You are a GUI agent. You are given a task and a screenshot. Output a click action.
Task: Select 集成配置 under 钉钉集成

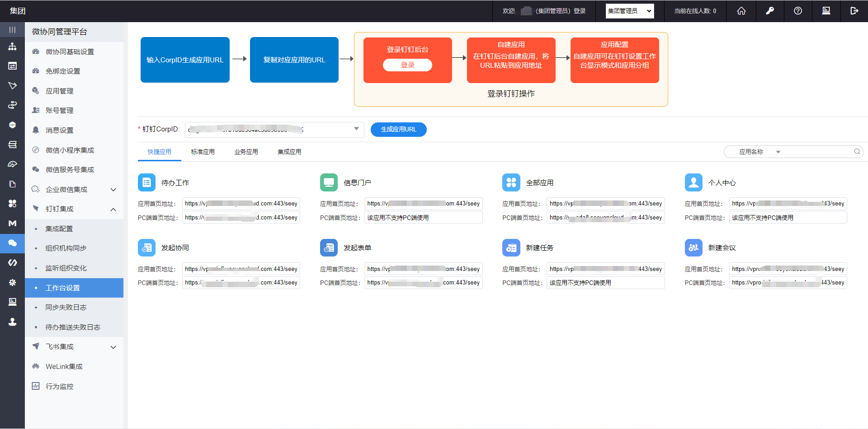click(x=74, y=229)
